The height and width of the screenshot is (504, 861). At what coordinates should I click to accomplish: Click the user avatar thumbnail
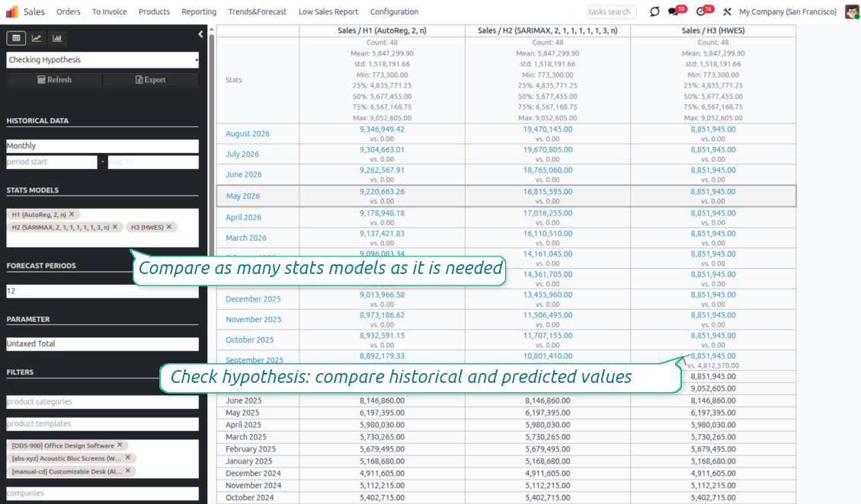851,11
